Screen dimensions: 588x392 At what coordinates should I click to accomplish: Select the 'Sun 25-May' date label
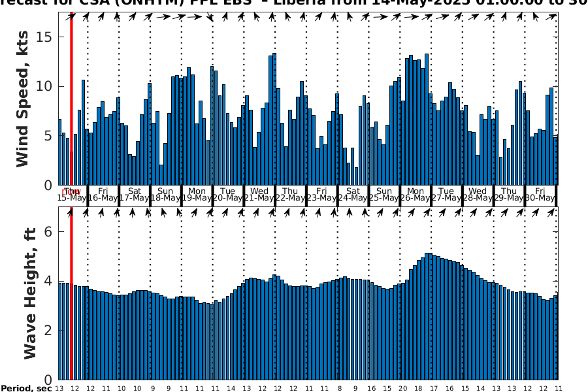pos(384,194)
